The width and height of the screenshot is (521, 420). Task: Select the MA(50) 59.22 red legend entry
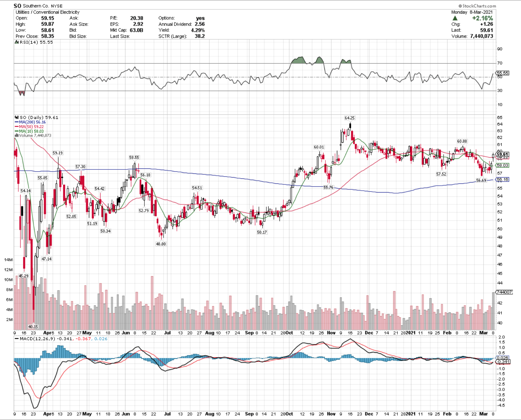click(x=29, y=127)
